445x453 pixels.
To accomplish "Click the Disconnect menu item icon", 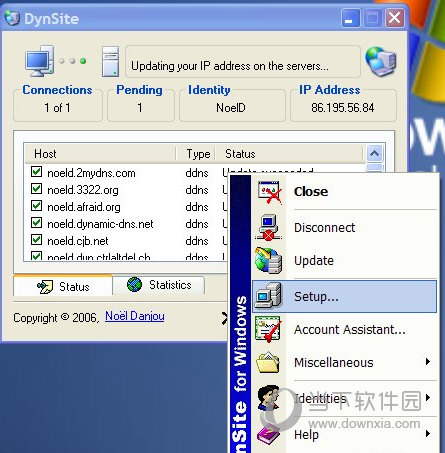I will (x=269, y=228).
